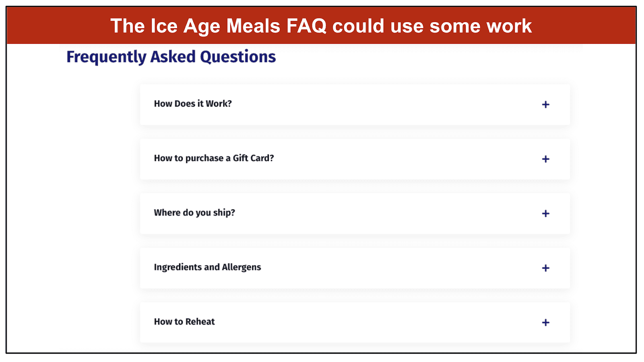Viewport: 644px width, 362px height.
Task: Click the Where do you ship? question text
Action: (194, 213)
